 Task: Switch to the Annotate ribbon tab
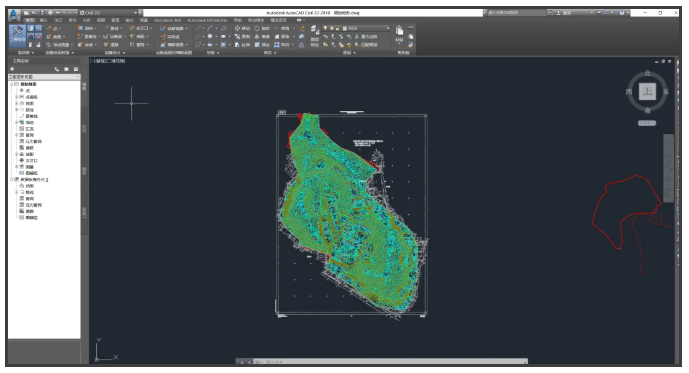(x=58, y=20)
